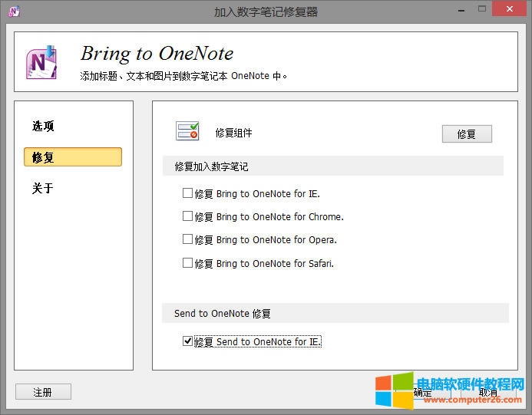
Task: Uncheck repair Send to OneNote for IE
Action: click(187, 341)
